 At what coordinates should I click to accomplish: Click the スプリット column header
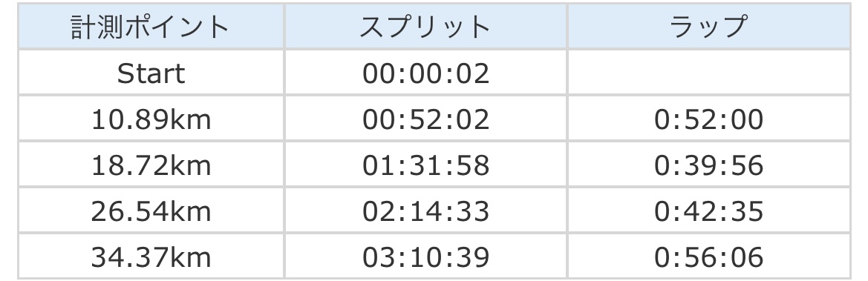point(425,26)
